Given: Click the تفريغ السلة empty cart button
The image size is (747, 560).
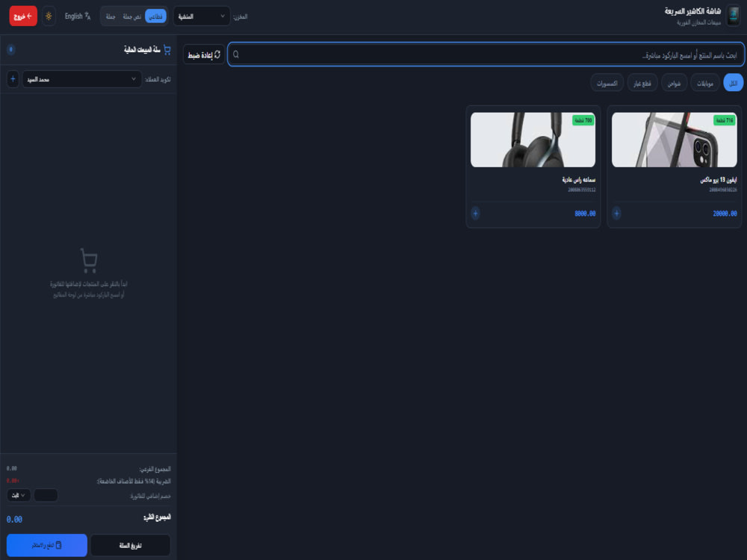Looking at the screenshot, I should coord(130,545).
